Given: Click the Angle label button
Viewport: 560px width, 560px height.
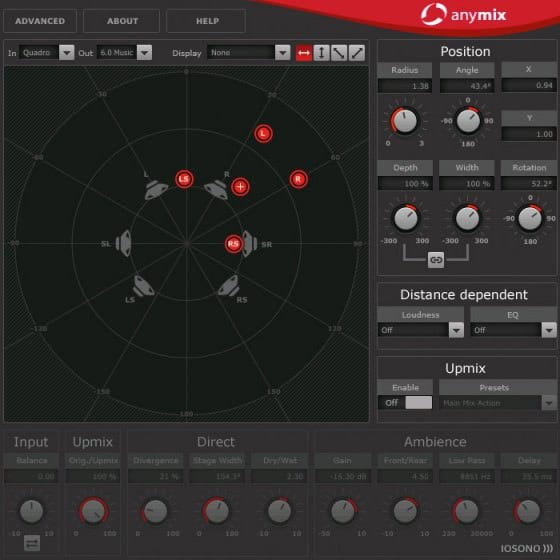Looking at the screenshot, I should click(467, 70).
